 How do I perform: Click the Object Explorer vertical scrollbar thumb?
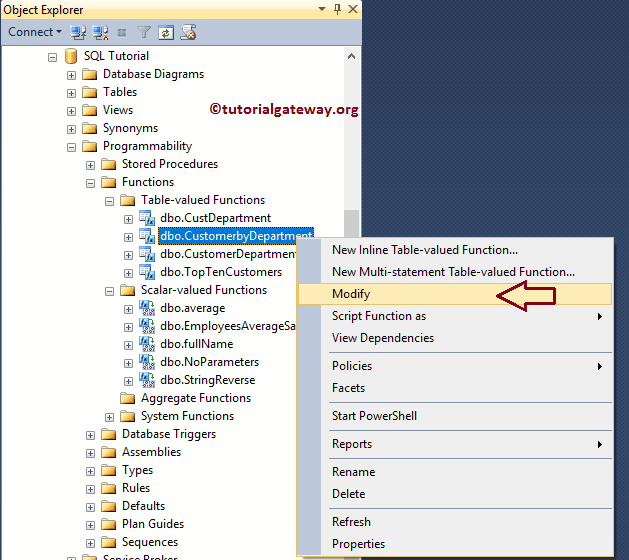pyautogui.click(x=351, y=224)
